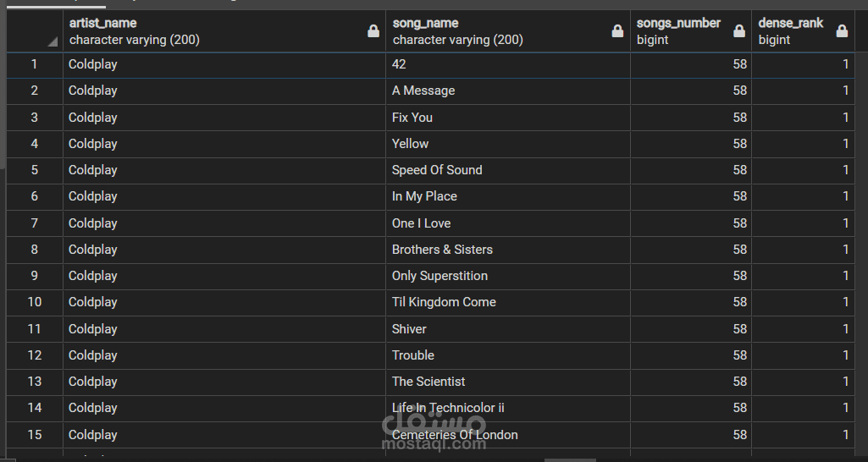The width and height of the screenshot is (868, 462).
Task: Click songs_number 58 in Speed Of Sound row
Action: (x=690, y=170)
